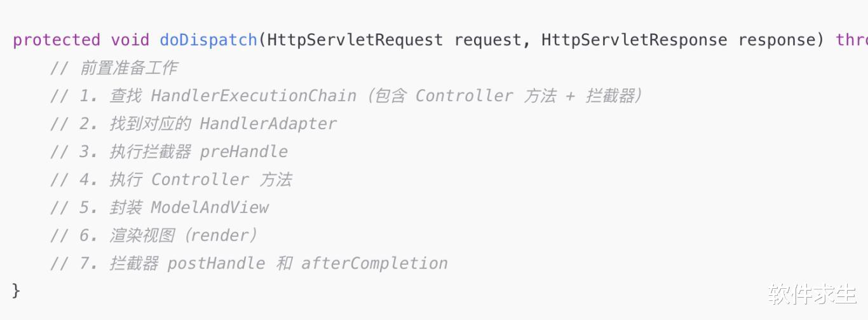Click the "response" parameter name
Screen dimensions: 868x320
tap(780, 40)
